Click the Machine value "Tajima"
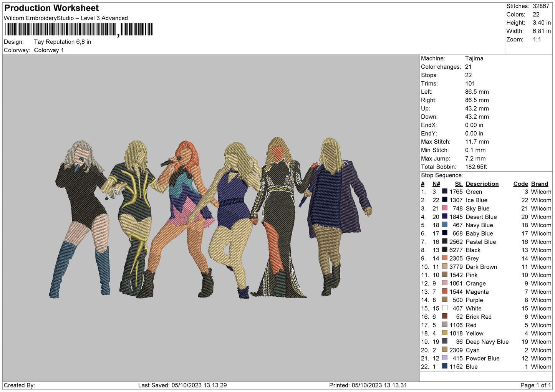Image resolution: width=555 pixels, height=392 pixels. tap(474, 58)
